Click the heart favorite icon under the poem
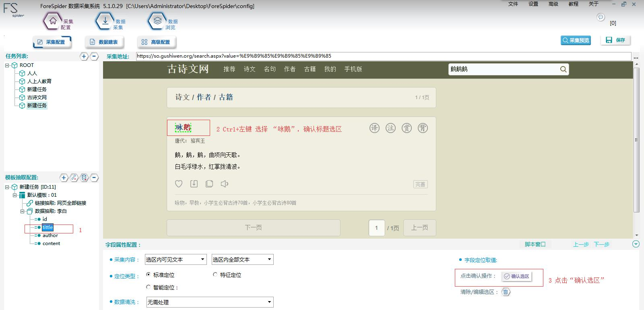 coord(179,184)
